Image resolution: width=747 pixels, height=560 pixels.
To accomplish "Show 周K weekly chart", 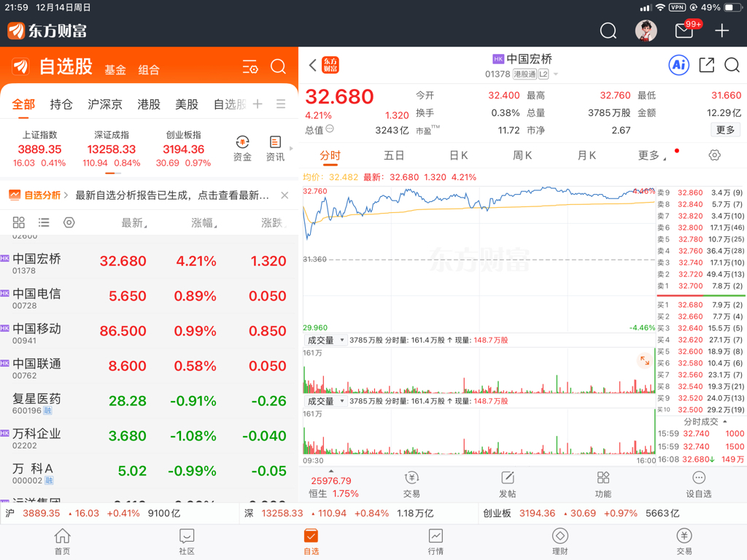I will coord(522,156).
